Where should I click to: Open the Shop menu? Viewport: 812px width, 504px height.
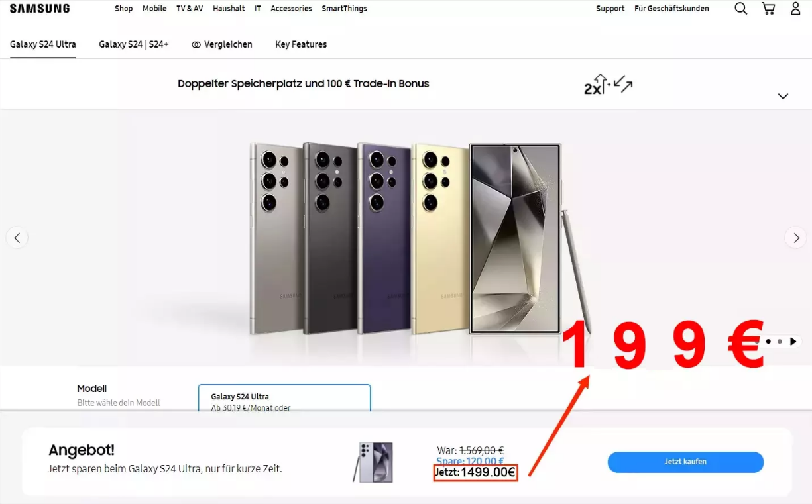point(123,9)
